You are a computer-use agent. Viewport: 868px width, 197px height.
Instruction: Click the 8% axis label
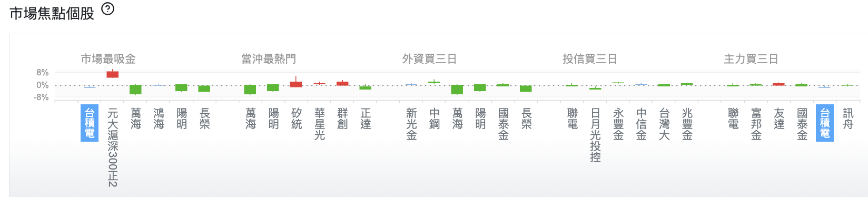coord(43,73)
